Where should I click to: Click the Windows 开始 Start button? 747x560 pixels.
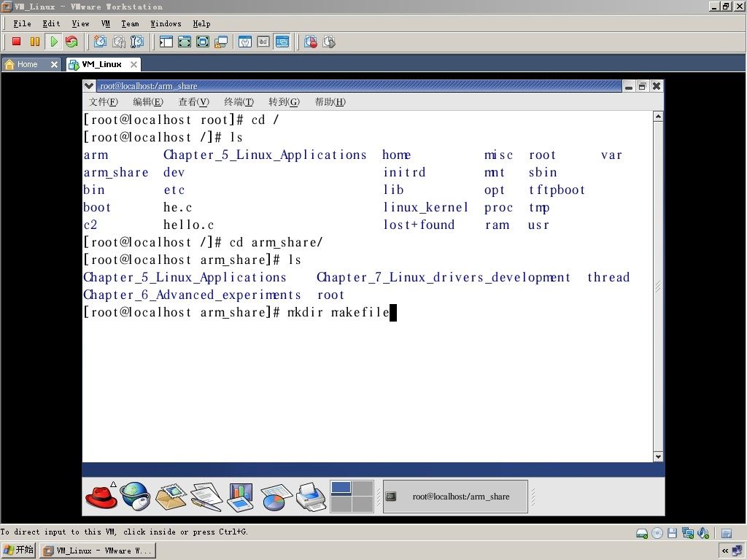18,551
